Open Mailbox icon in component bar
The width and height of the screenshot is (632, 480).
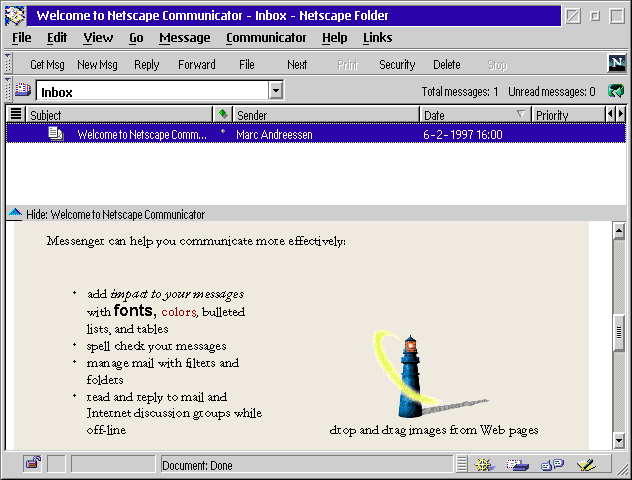coord(517,465)
